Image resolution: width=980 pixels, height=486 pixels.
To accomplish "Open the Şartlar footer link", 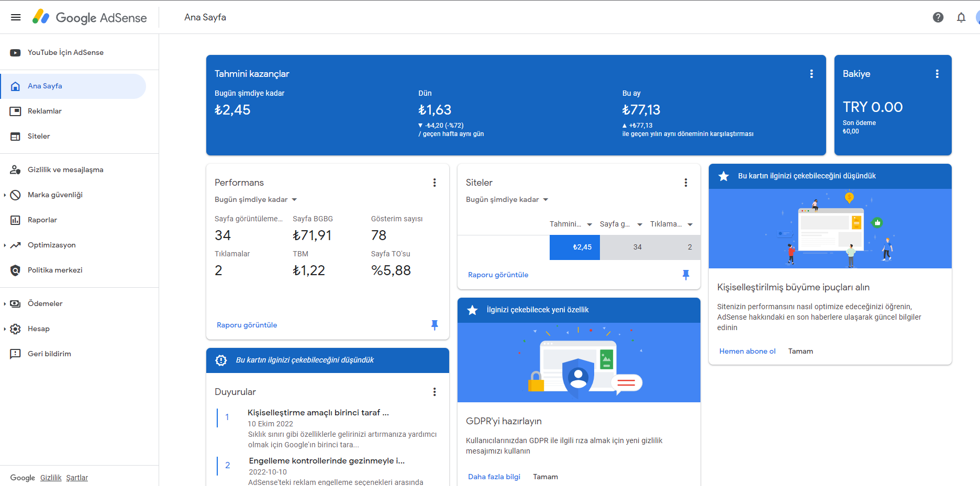I will point(77,478).
